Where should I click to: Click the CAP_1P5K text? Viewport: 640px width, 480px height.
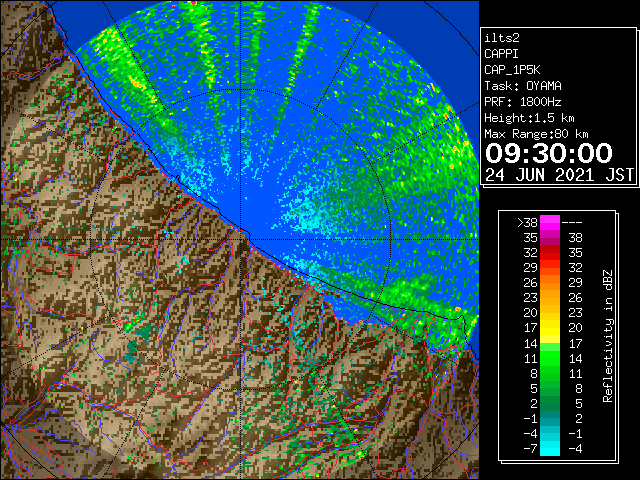pos(512,70)
